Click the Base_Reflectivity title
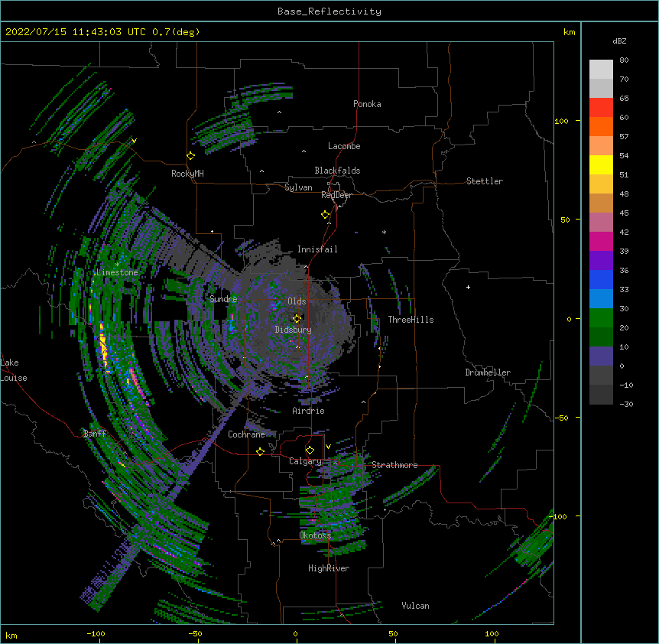Viewport: 659px width, 644px height. coord(329,11)
